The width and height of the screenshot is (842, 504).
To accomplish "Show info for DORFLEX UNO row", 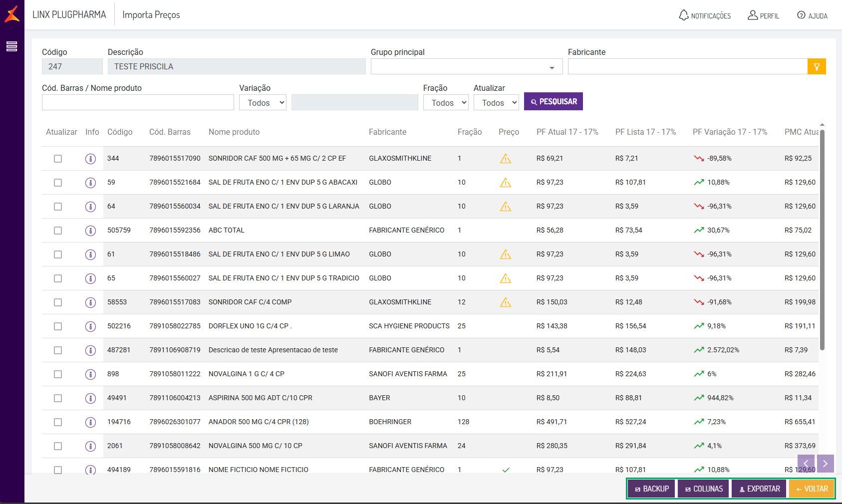I will [x=90, y=326].
